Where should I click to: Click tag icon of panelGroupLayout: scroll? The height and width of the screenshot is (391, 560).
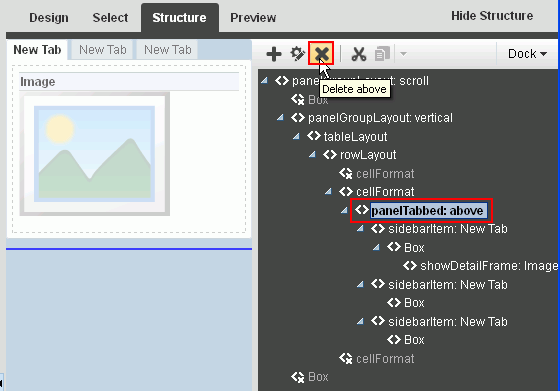tap(282, 81)
